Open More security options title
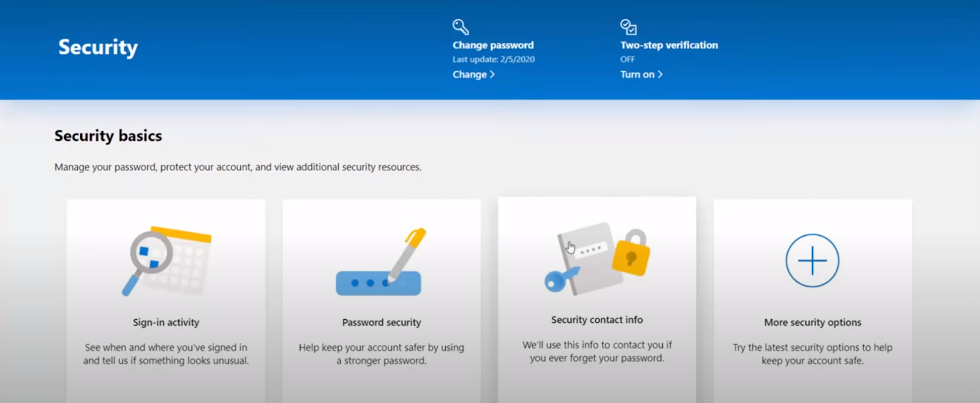 (x=813, y=322)
